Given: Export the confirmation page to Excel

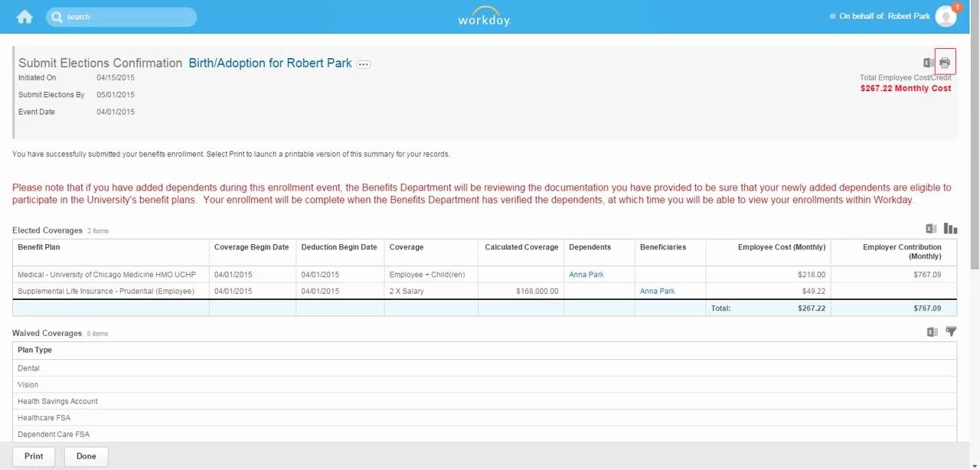Looking at the screenshot, I should [x=928, y=63].
